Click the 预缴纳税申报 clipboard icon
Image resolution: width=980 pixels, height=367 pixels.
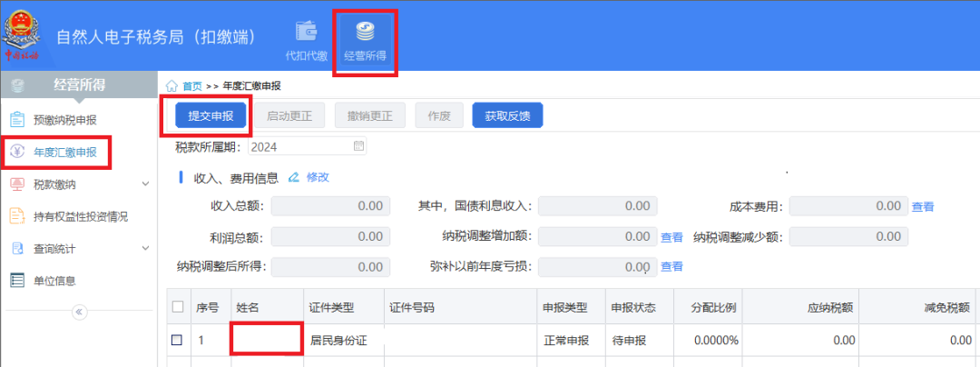click(17, 120)
